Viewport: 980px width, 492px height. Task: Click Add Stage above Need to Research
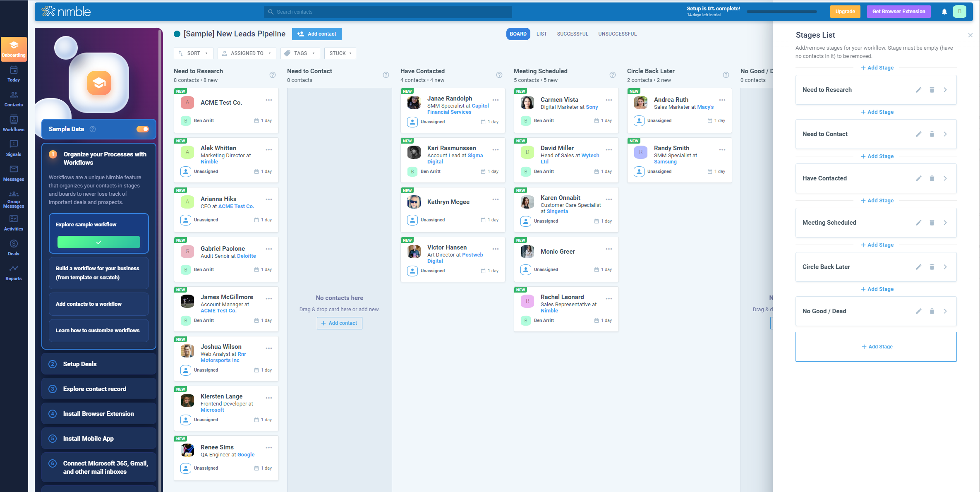pyautogui.click(x=877, y=68)
